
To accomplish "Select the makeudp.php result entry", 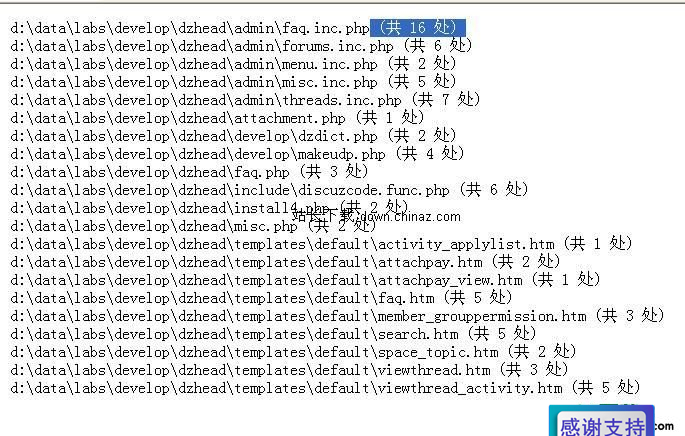I will click(237, 154).
